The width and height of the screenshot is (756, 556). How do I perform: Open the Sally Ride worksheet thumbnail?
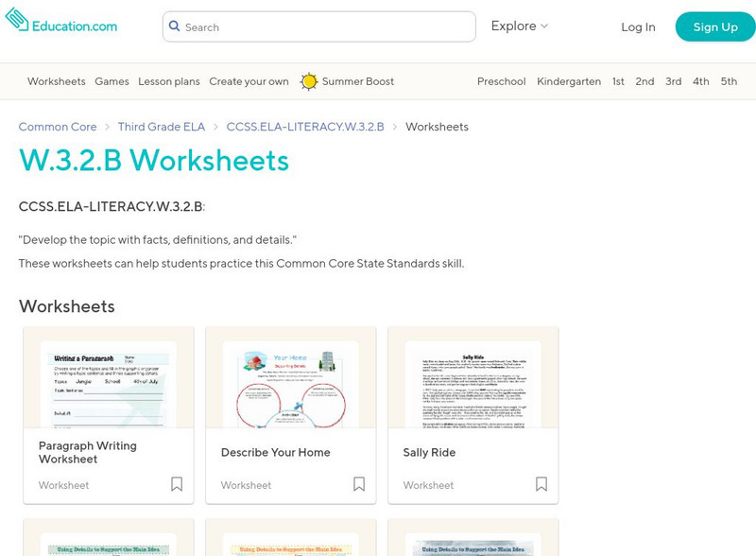click(x=473, y=377)
